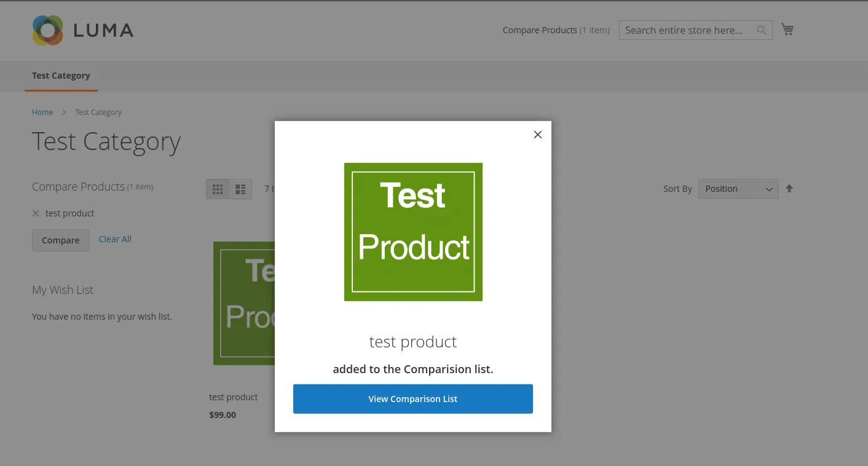
Task: Click the test product name in popup
Action: 413,342
